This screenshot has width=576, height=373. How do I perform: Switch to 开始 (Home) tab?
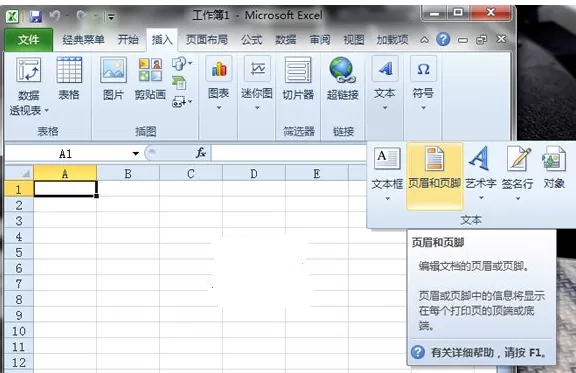[x=128, y=40]
